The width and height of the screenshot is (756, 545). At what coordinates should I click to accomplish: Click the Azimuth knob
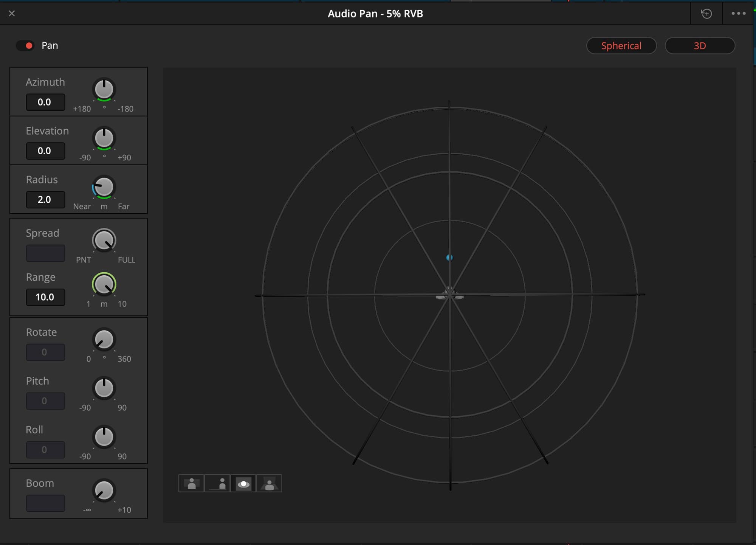[104, 90]
